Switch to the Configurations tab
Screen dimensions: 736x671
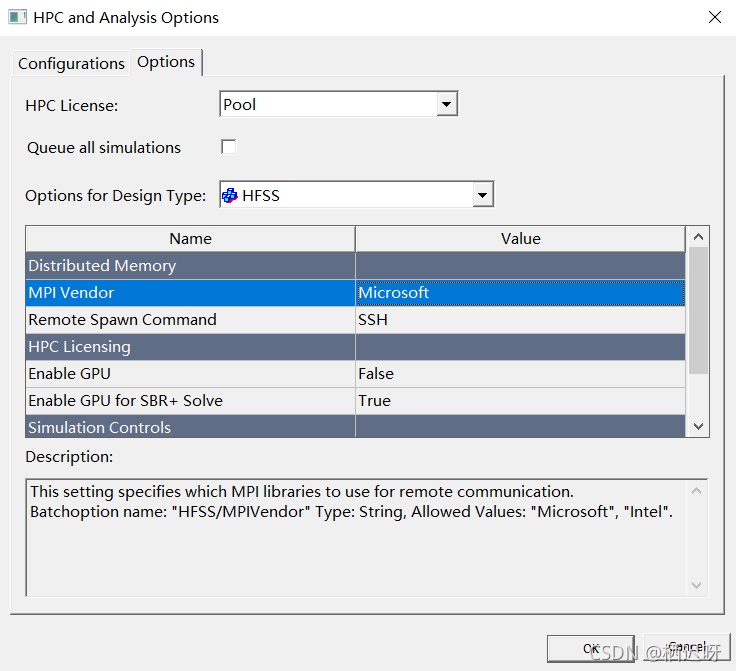(71, 63)
